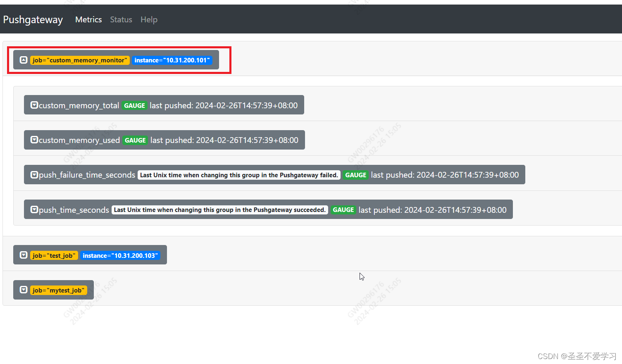Toggle open the test_job group panel

tap(24, 255)
